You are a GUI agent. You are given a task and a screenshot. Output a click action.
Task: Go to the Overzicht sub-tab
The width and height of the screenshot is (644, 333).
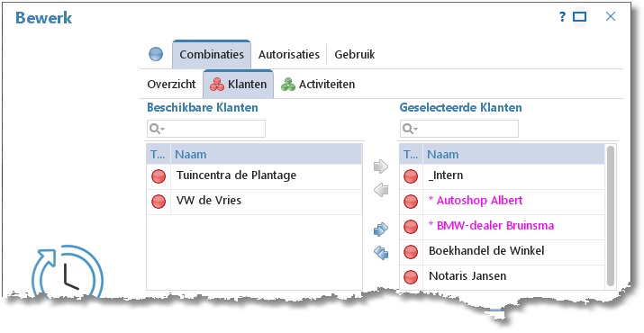click(171, 85)
